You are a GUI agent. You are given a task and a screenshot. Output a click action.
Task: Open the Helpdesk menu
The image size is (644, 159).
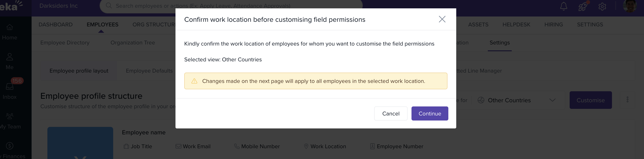click(x=516, y=25)
